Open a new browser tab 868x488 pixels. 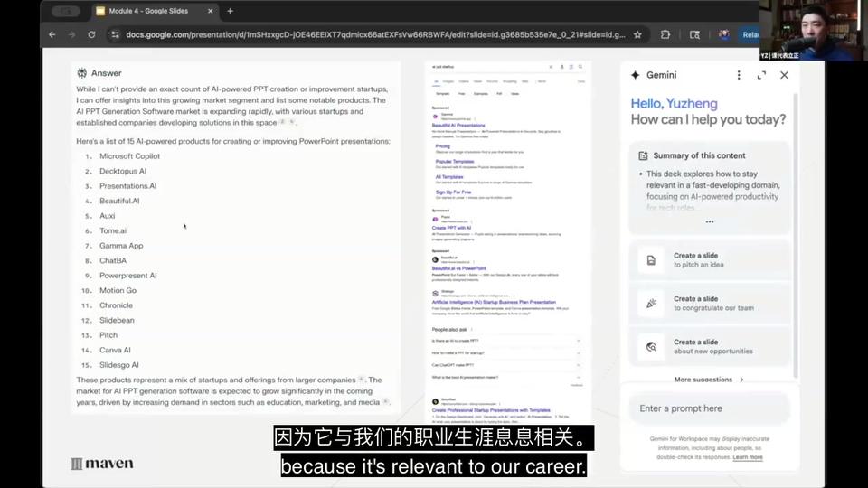231,11
